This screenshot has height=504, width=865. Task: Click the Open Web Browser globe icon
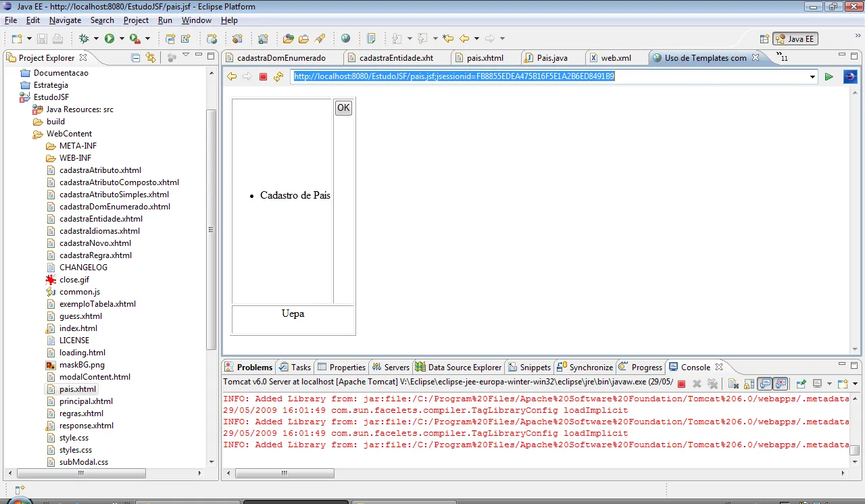[346, 39]
